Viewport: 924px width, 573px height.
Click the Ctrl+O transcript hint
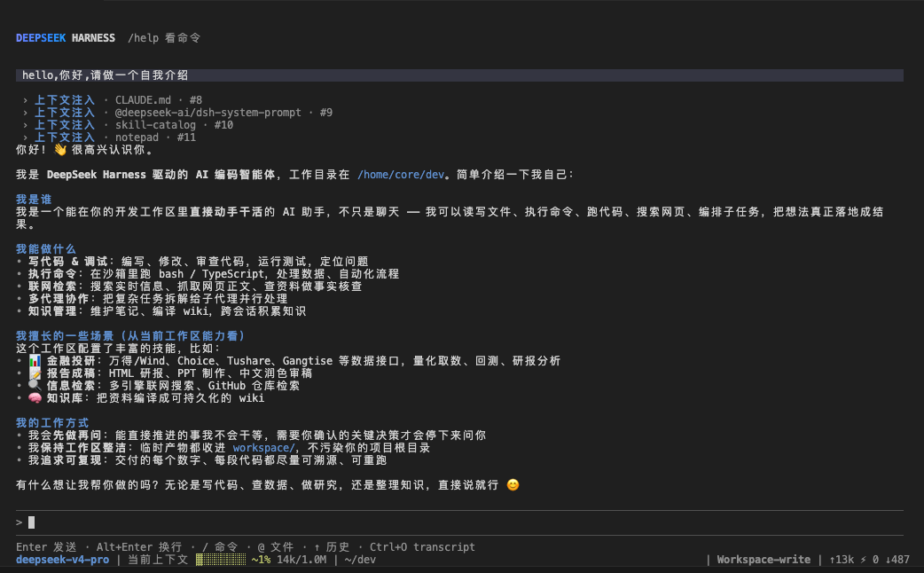pos(422,547)
